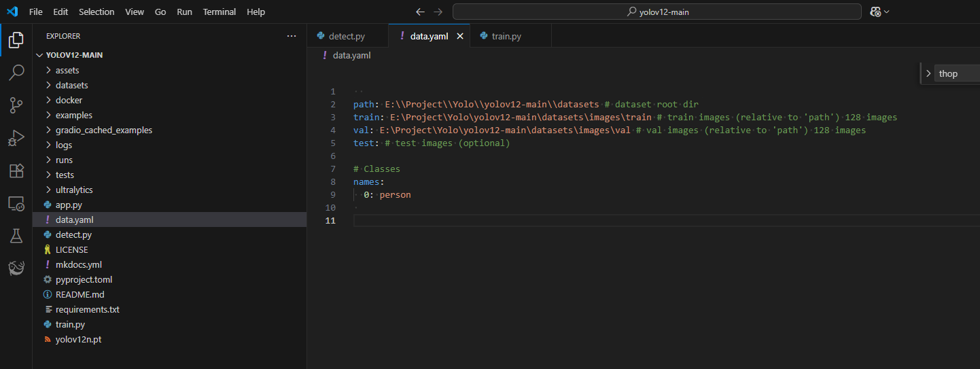Expand the runs folder

coord(48,160)
